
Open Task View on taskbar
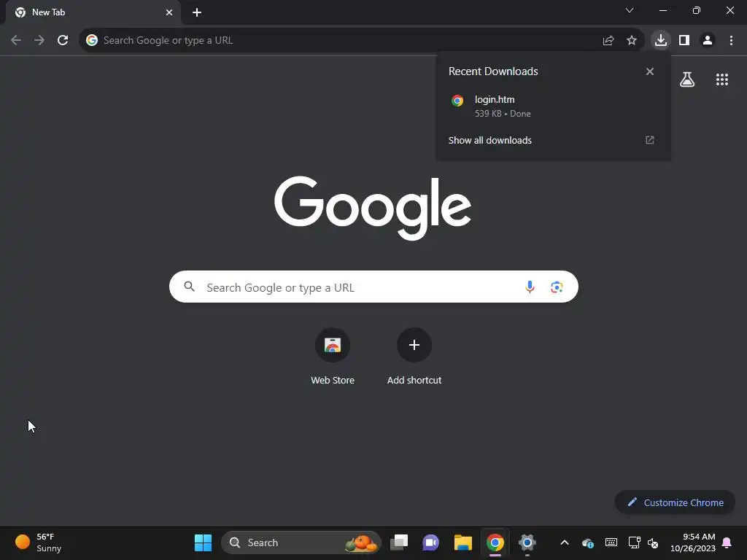click(x=399, y=542)
